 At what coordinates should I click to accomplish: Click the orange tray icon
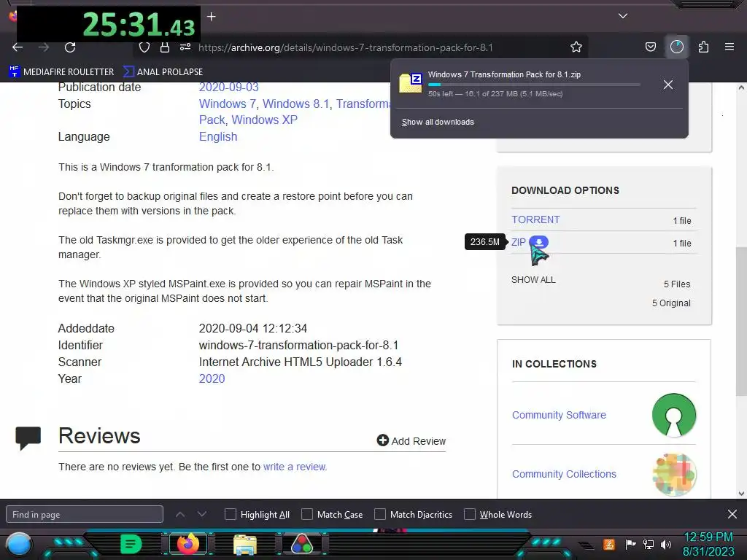tap(609, 544)
